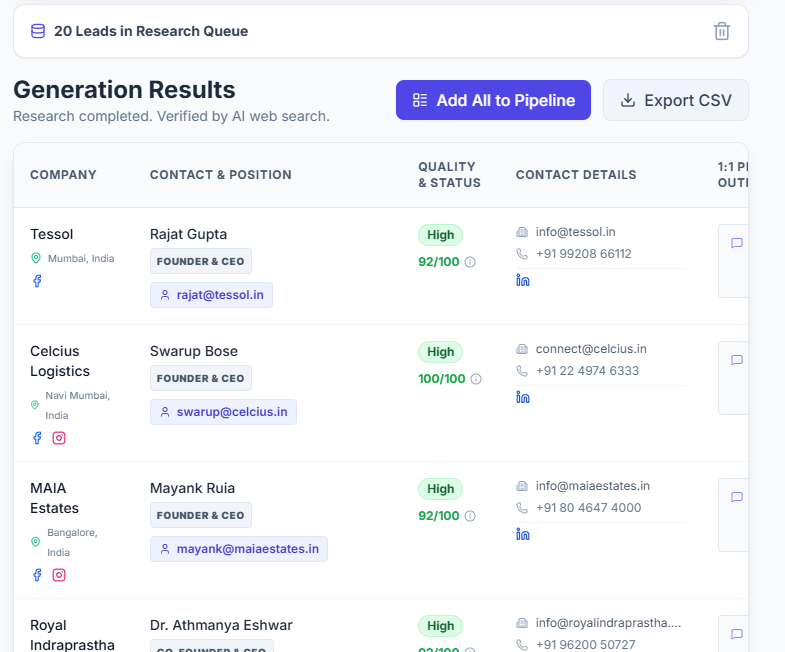Click the info@maiaestates.in company email
Image resolution: width=785 pixels, height=652 pixels.
(x=592, y=486)
